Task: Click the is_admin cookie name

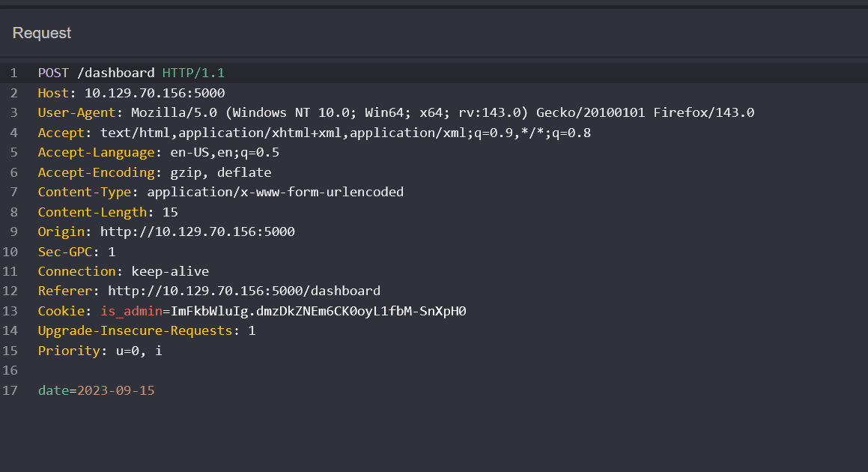Action: tap(131, 311)
